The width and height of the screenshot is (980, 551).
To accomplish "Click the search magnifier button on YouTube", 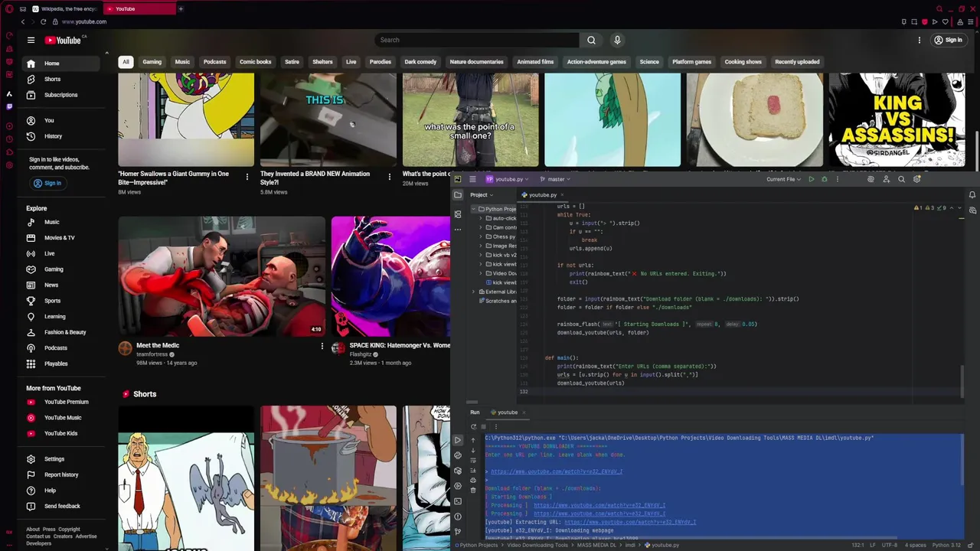I will (591, 40).
